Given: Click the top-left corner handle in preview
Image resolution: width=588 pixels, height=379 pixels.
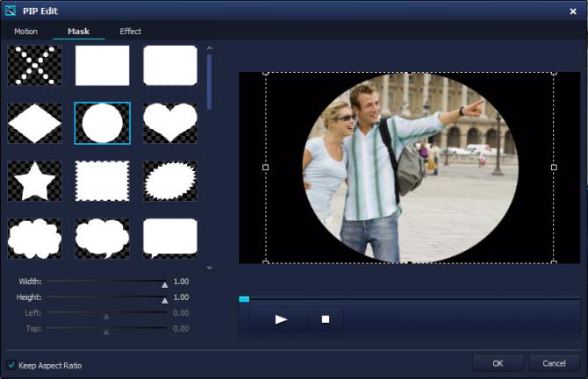Looking at the screenshot, I should (x=266, y=74).
